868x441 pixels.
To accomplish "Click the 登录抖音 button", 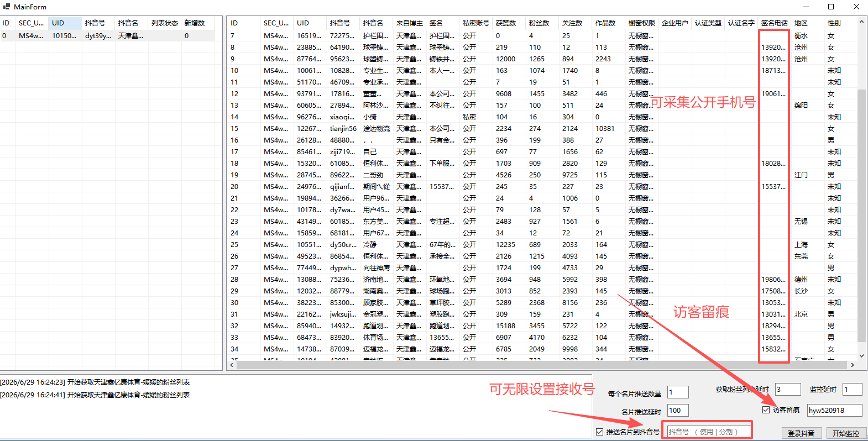I will coord(801,433).
